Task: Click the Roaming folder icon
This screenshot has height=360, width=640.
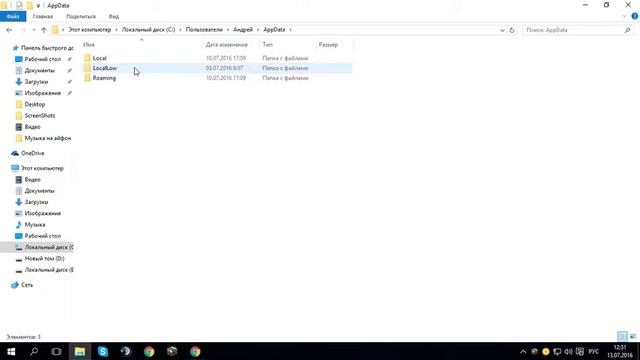Action: click(87, 78)
